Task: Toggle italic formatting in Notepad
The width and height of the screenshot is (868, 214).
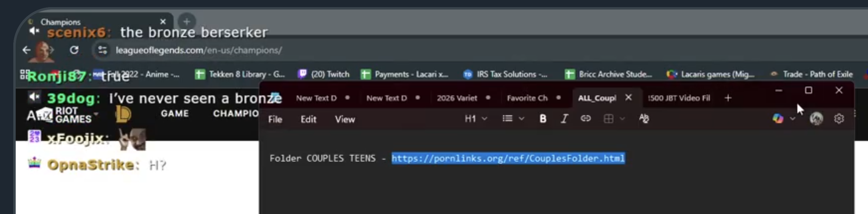Action: coord(564,119)
